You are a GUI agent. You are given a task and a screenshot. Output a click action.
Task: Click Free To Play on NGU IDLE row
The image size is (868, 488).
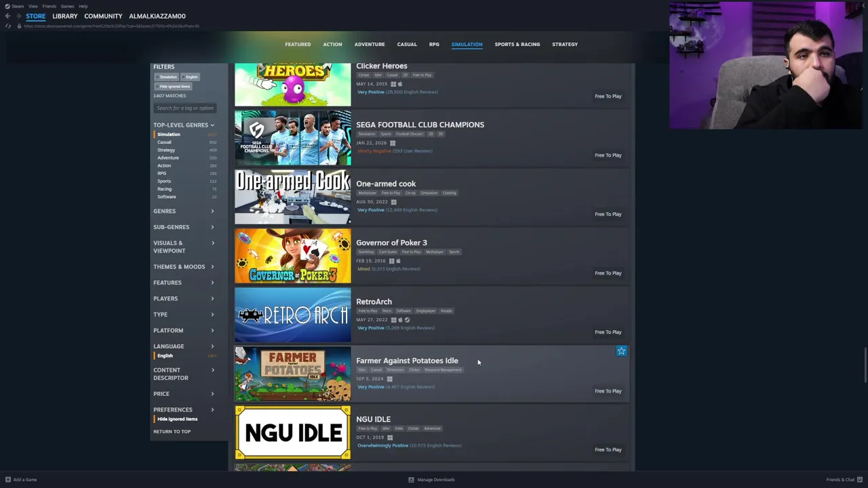(608, 449)
